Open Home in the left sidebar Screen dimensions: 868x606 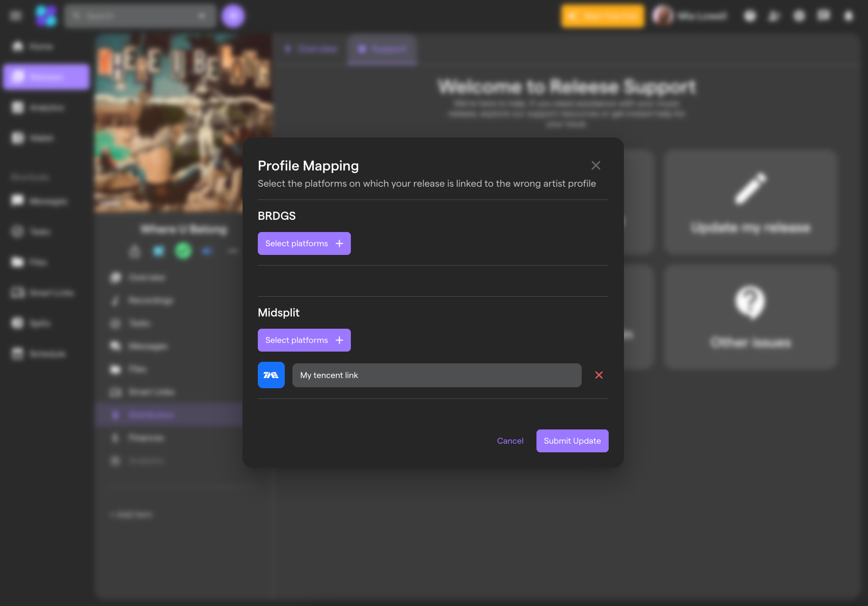33,47
